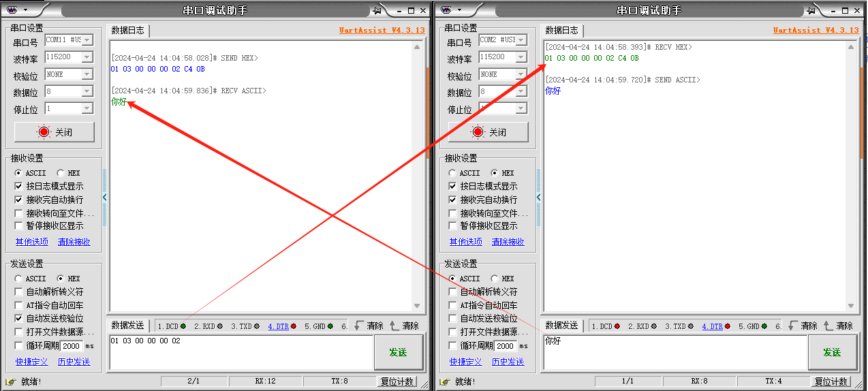Click the pin icon in the COM11 window title bar
Image resolution: width=868 pixels, height=391 pixels.
pos(377,10)
